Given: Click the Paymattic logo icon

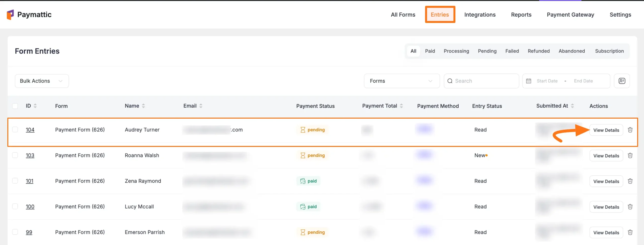Looking at the screenshot, I should 10,15.
